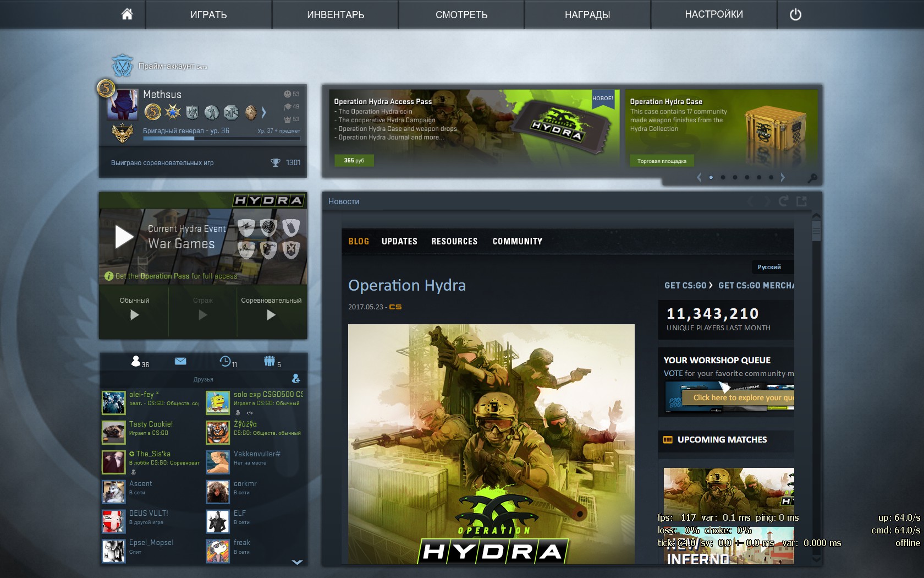Select the blue star service medal

[173, 112]
